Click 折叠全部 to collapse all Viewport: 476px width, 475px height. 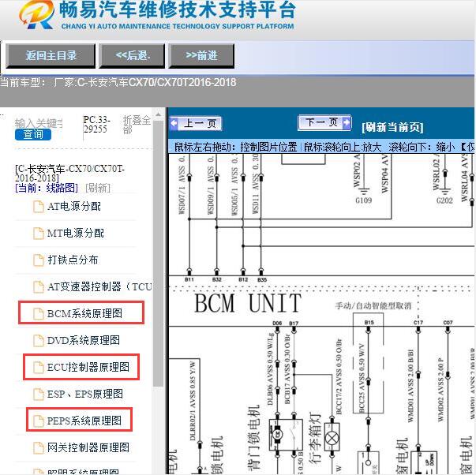(136, 125)
